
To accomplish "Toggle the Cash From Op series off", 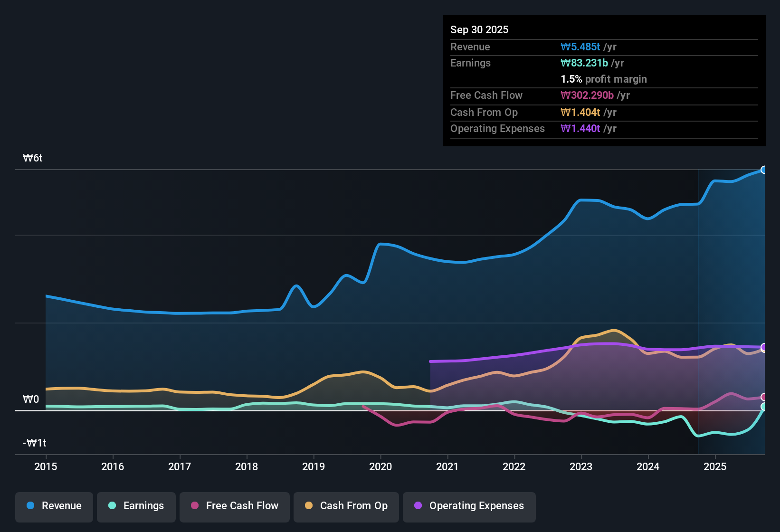I will click(346, 506).
